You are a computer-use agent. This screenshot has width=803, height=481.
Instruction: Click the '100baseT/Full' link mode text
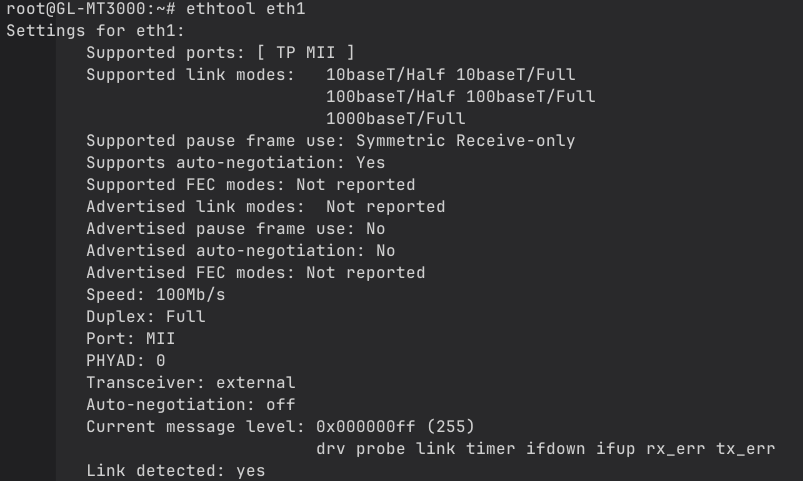click(530, 96)
